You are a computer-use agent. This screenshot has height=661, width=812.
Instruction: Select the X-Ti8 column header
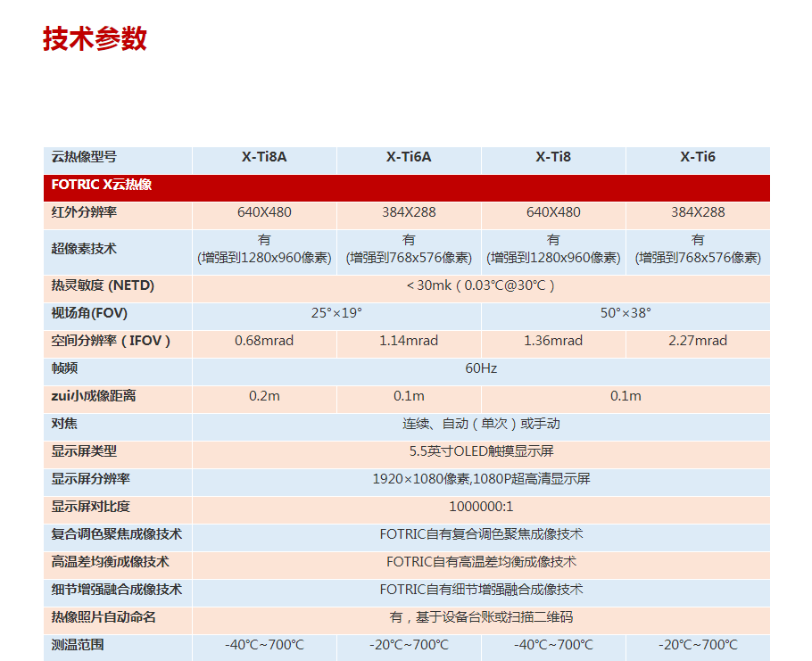point(553,157)
